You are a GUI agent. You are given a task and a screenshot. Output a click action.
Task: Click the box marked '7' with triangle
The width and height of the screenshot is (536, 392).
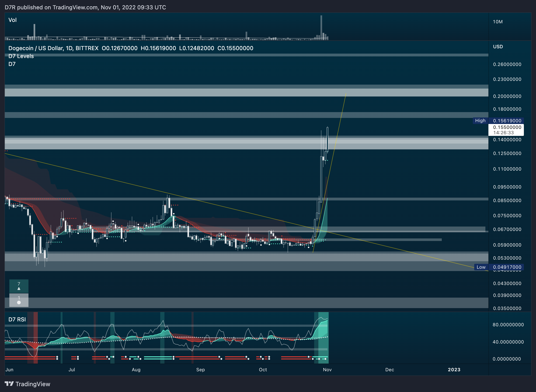tap(19, 286)
